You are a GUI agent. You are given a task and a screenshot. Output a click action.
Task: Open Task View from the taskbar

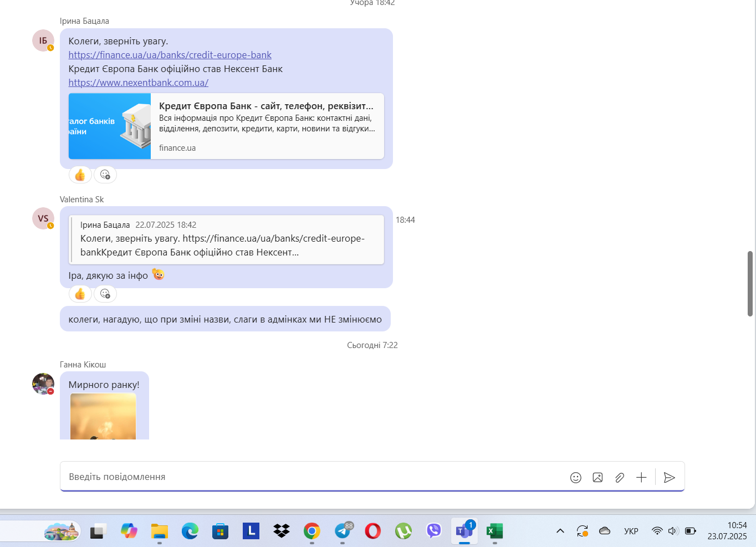[x=99, y=531]
